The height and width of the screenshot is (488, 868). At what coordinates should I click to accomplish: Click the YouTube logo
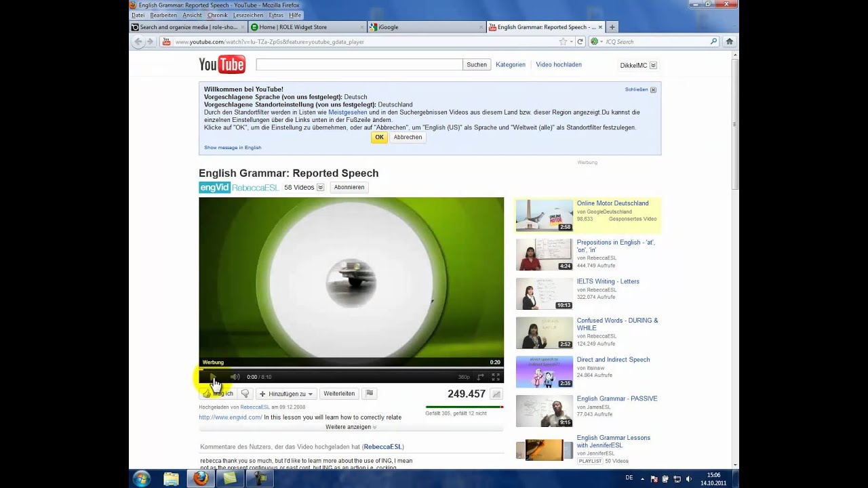222,64
